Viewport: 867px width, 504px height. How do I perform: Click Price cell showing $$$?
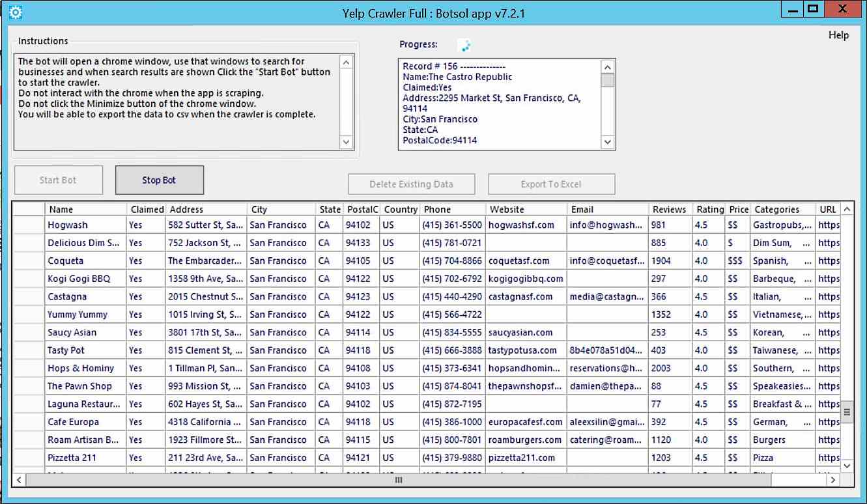(739, 261)
